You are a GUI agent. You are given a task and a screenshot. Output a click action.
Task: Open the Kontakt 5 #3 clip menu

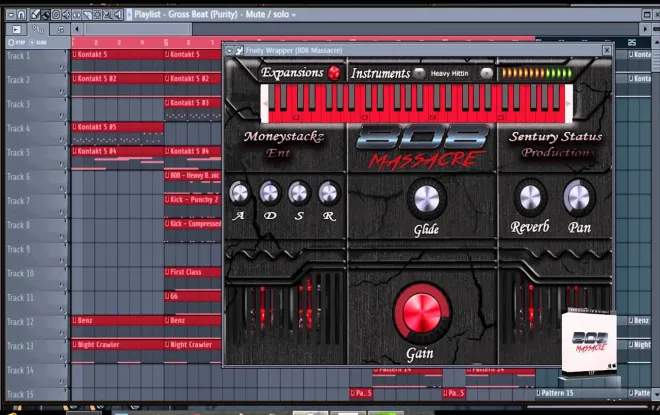168,103
